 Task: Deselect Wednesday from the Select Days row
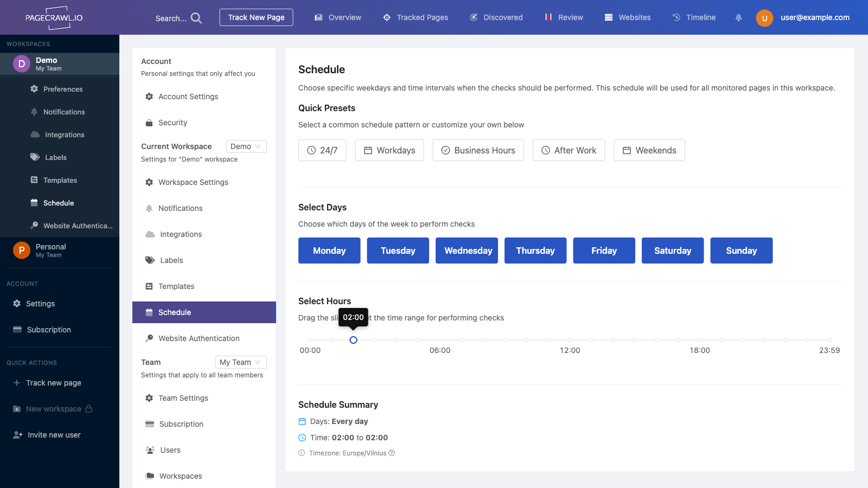(467, 251)
